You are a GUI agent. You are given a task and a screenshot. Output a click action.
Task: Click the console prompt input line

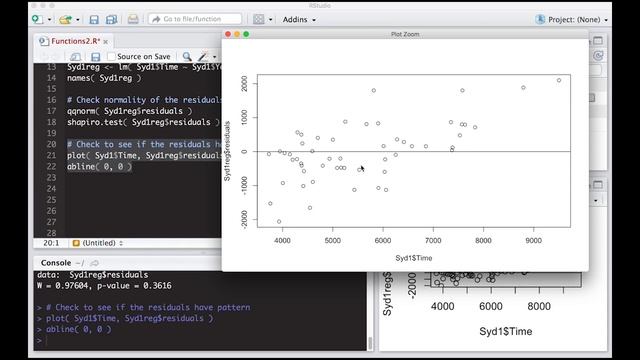coord(200,340)
